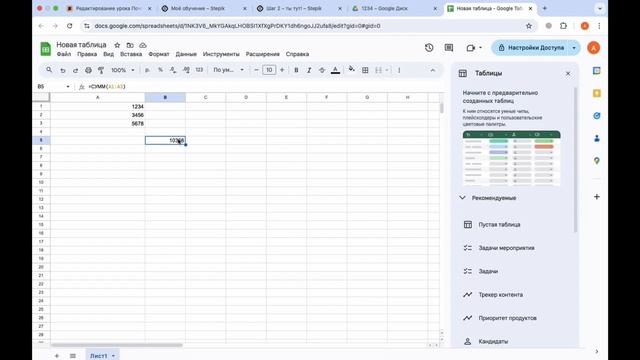Image resolution: width=640 pixels, height=360 pixels.
Task: Click the cloud save status icon
Action: 142,45
